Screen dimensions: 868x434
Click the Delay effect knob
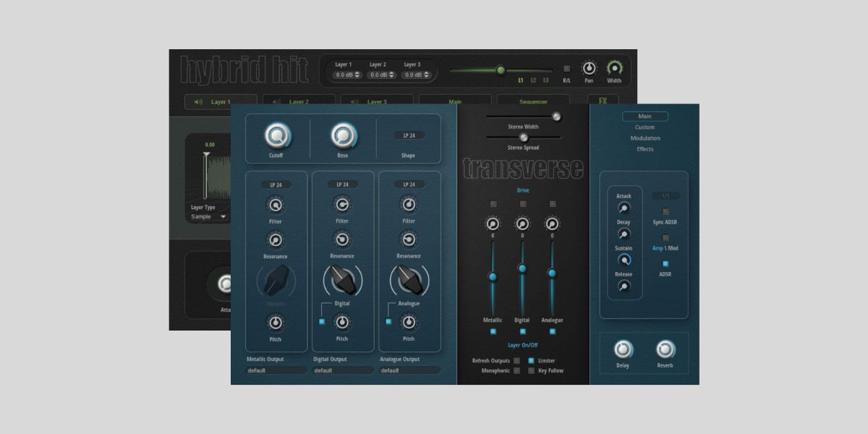(x=623, y=349)
